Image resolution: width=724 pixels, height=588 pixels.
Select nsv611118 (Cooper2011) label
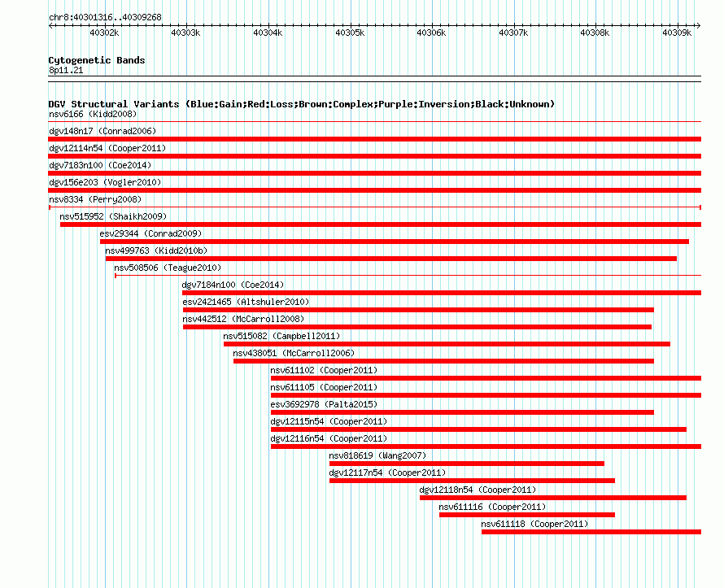(x=534, y=524)
